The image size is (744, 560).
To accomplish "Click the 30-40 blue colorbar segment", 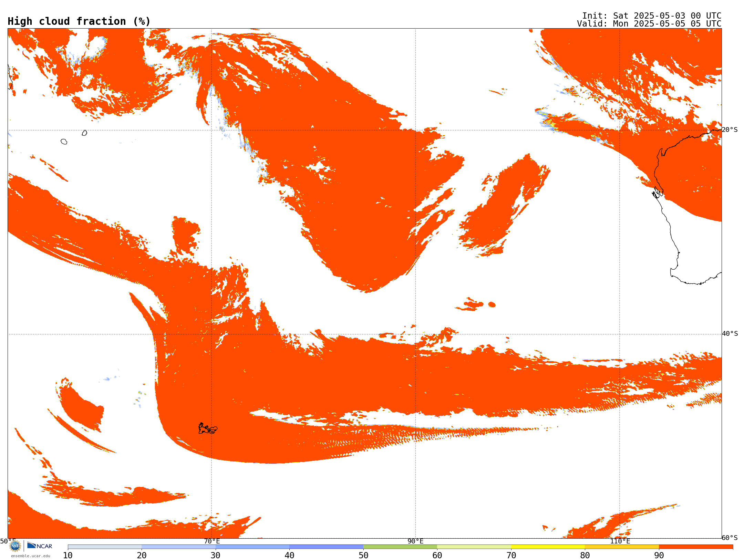I will tap(252, 547).
